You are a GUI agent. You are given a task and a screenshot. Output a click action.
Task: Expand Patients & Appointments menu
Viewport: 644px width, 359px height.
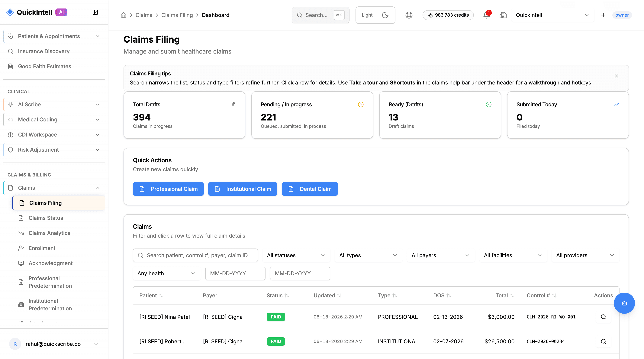click(x=54, y=36)
